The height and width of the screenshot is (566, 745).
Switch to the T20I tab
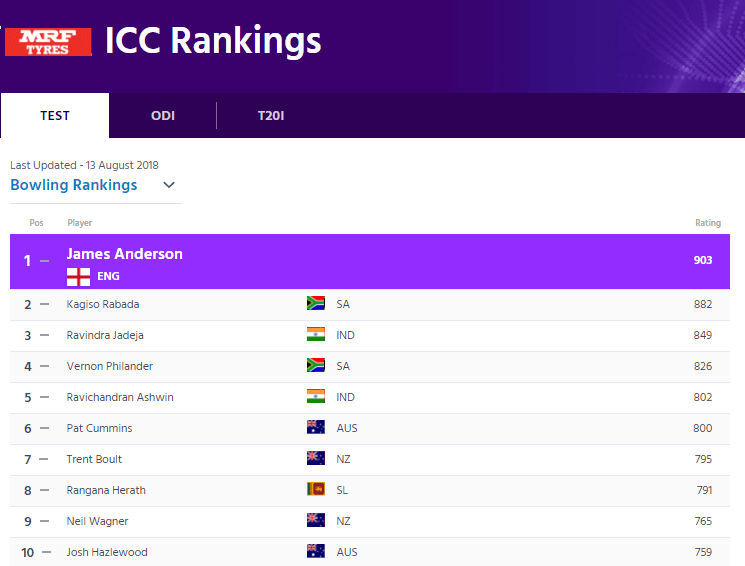click(271, 116)
